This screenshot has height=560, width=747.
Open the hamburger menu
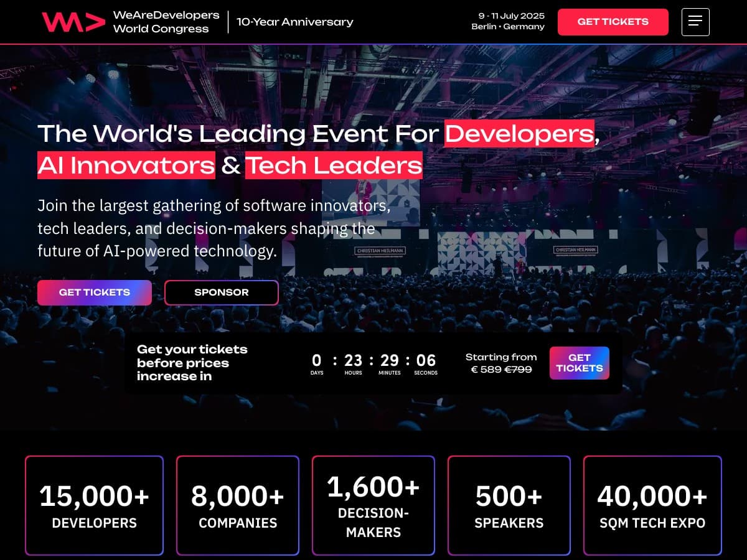(695, 22)
